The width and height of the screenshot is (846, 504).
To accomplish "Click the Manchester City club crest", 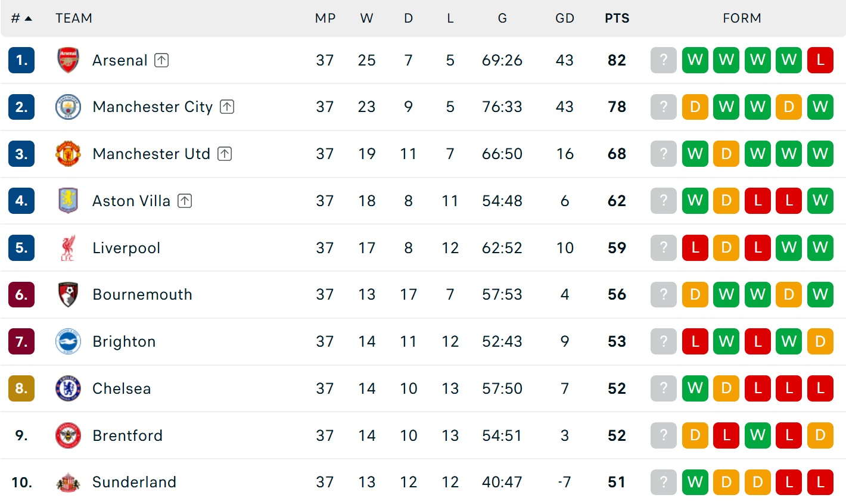I will coord(68,107).
